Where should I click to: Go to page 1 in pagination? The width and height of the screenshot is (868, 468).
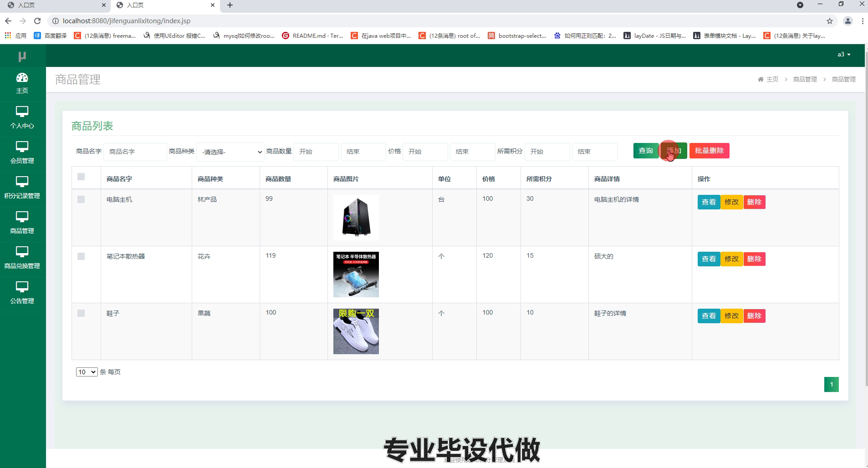coord(831,384)
